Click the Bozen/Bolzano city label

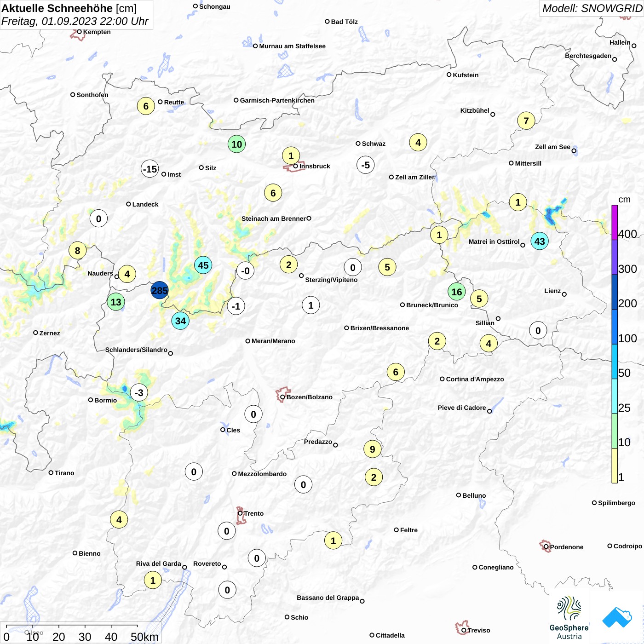pos(310,397)
